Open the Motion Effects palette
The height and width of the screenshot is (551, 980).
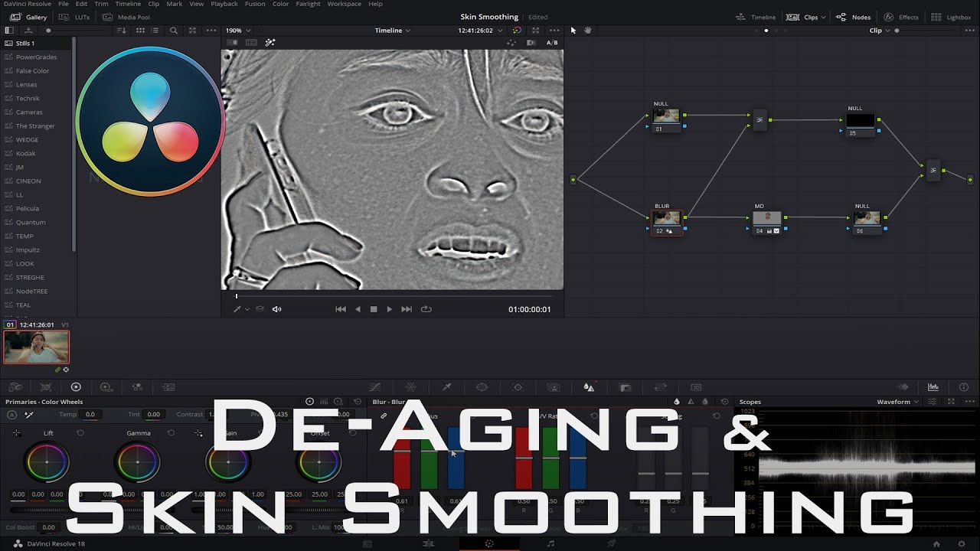168,387
